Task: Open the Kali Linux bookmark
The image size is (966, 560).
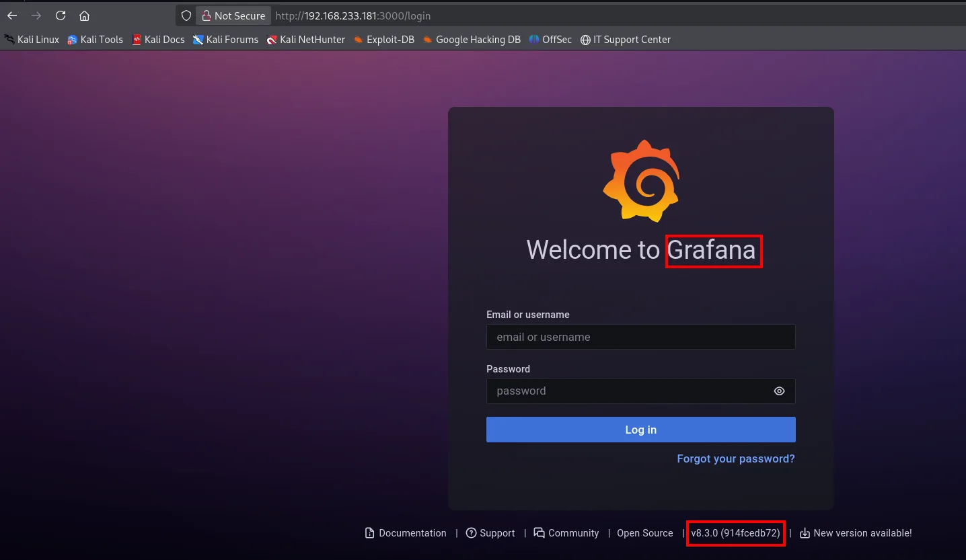Action: tap(32, 40)
